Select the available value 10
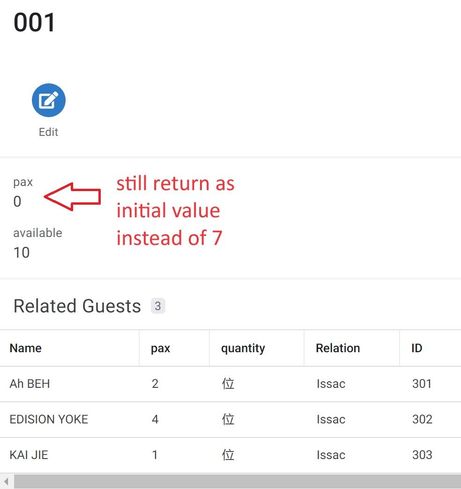461x489 pixels. pos(21,252)
